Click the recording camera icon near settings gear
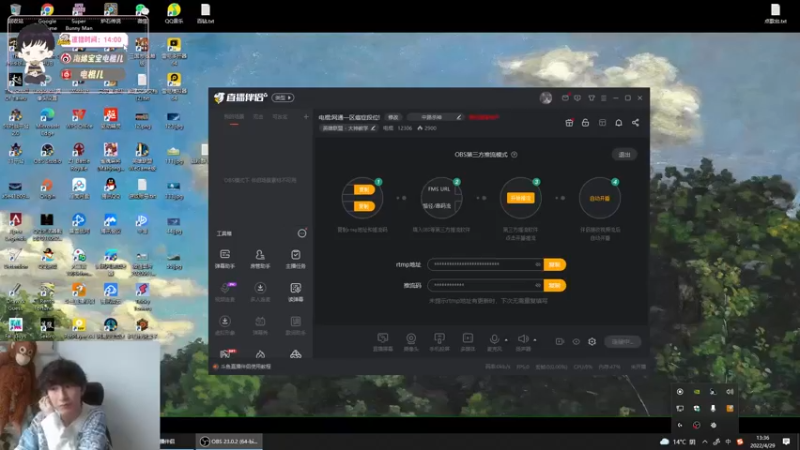Image resolution: width=800 pixels, height=450 pixels. tap(560, 341)
